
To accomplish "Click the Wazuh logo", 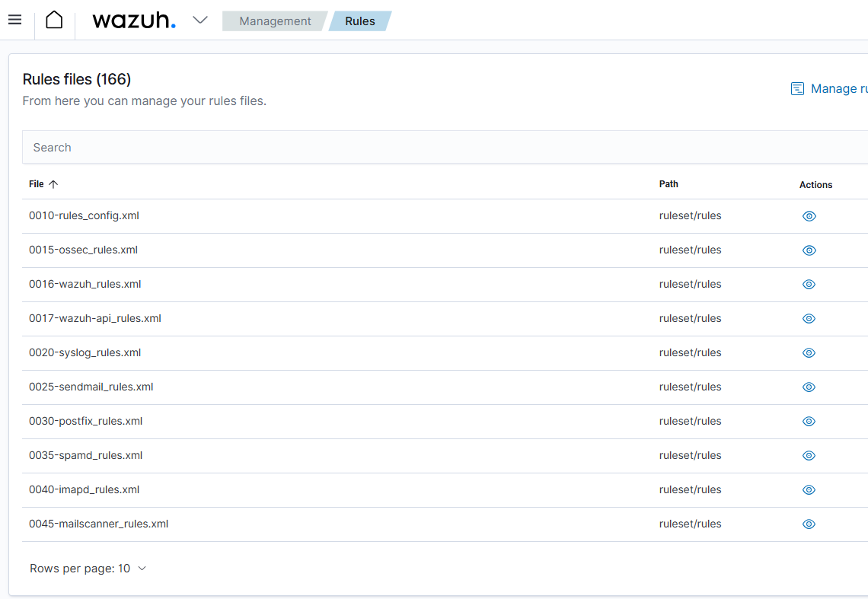I will coord(133,21).
